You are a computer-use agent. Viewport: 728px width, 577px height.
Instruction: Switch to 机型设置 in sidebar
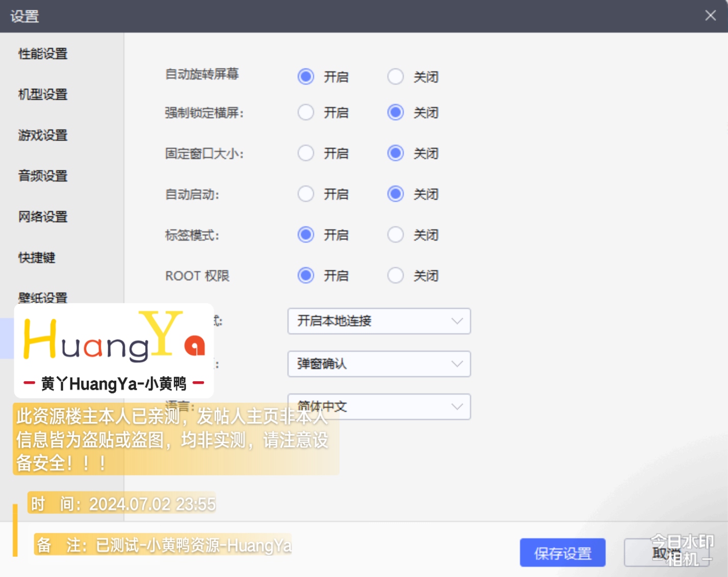click(x=43, y=94)
